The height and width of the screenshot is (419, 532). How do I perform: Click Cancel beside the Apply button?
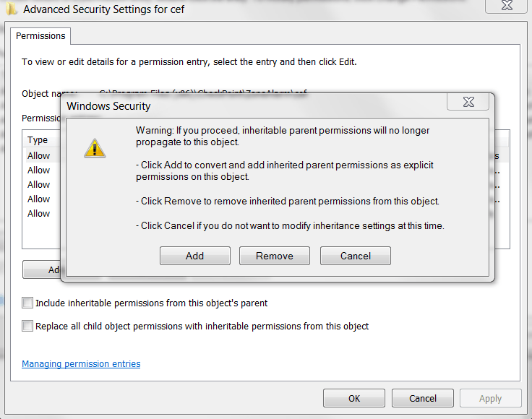(x=423, y=398)
